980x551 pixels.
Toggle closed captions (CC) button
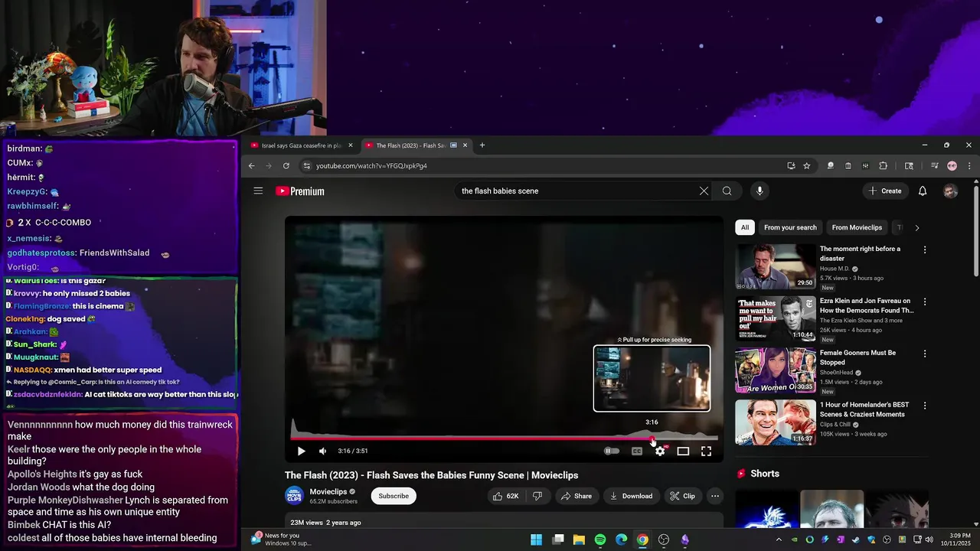(636, 452)
